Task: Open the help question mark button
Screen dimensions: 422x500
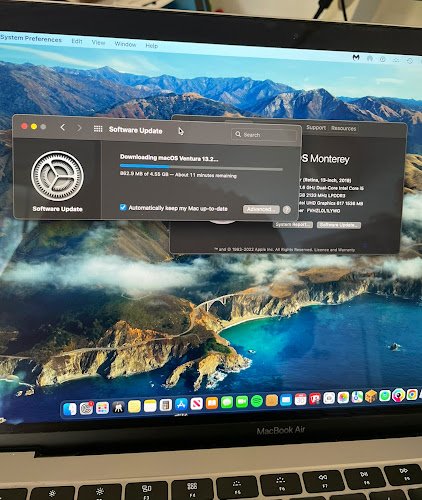Action: tap(286, 210)
